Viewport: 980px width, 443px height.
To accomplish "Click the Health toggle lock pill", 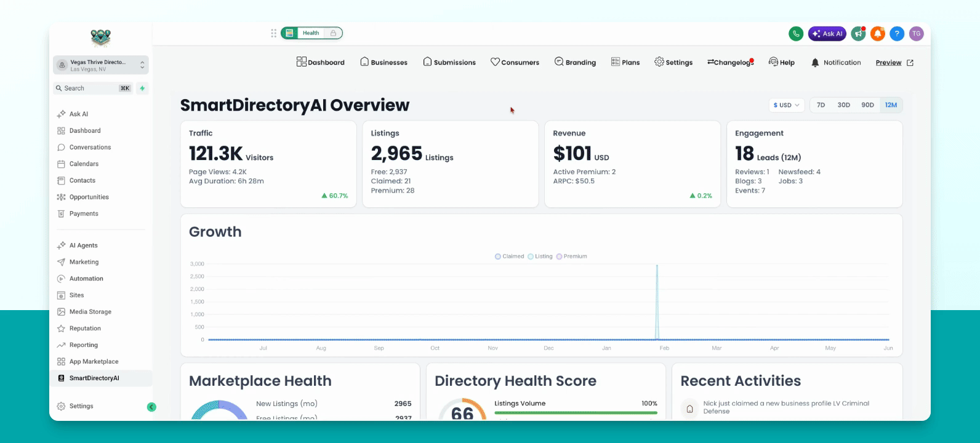I will click(x=311, y=33).
